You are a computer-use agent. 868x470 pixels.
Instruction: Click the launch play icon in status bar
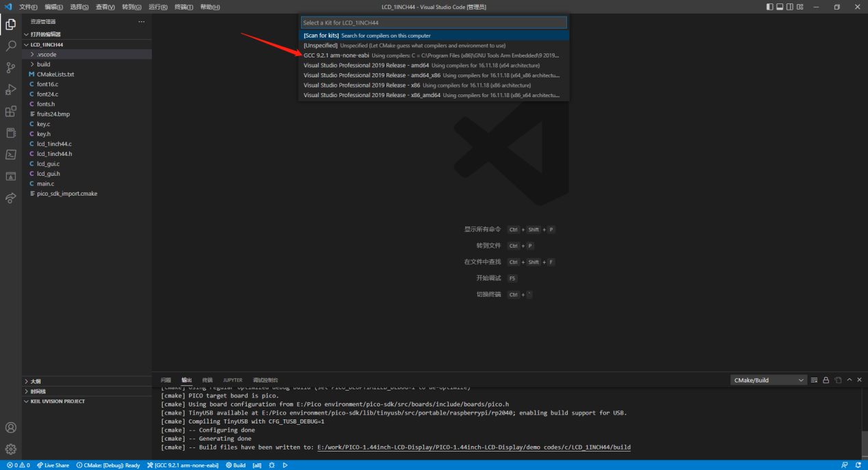(x=285, y=465)
